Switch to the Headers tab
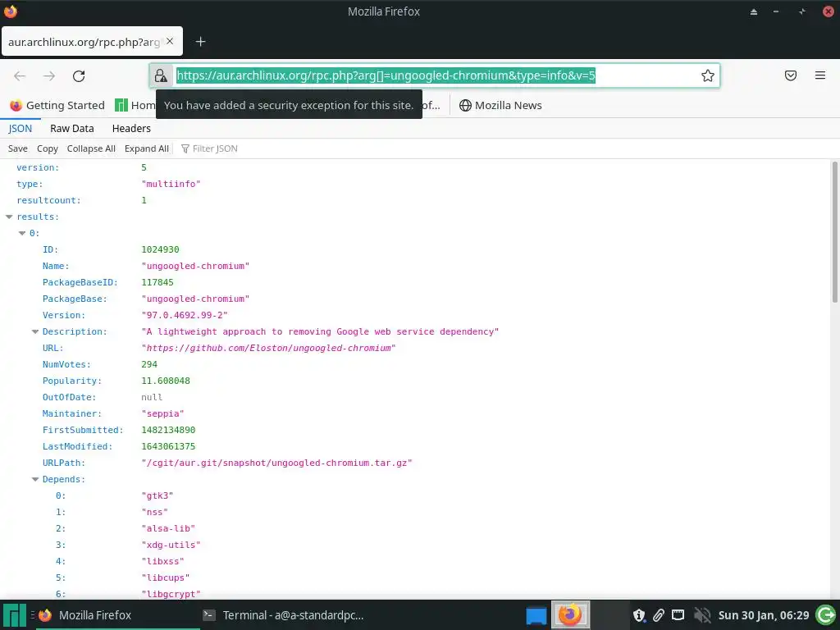This screenshot has width=840, height=630. [131, 129]
